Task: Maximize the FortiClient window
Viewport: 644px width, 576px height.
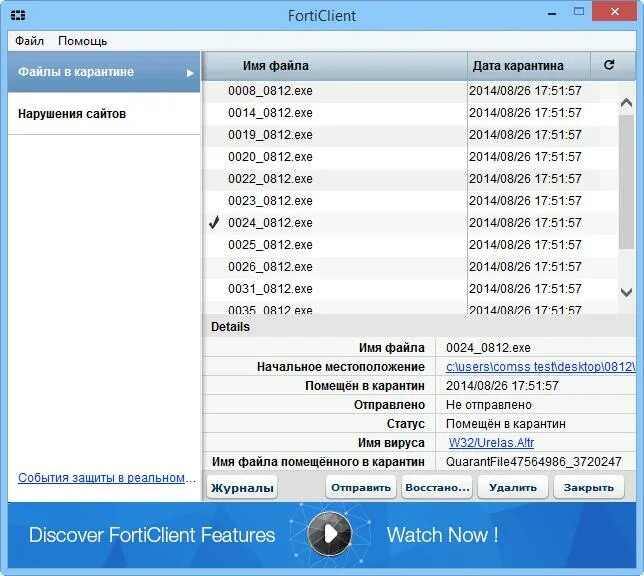Action: click(579, 12)
